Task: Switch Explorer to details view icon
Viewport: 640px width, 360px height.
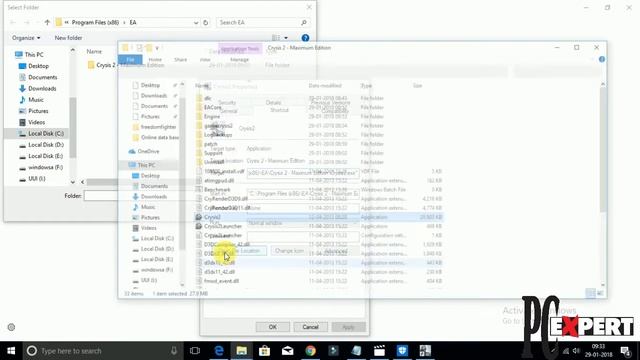Action: click(x=590, y=293)
